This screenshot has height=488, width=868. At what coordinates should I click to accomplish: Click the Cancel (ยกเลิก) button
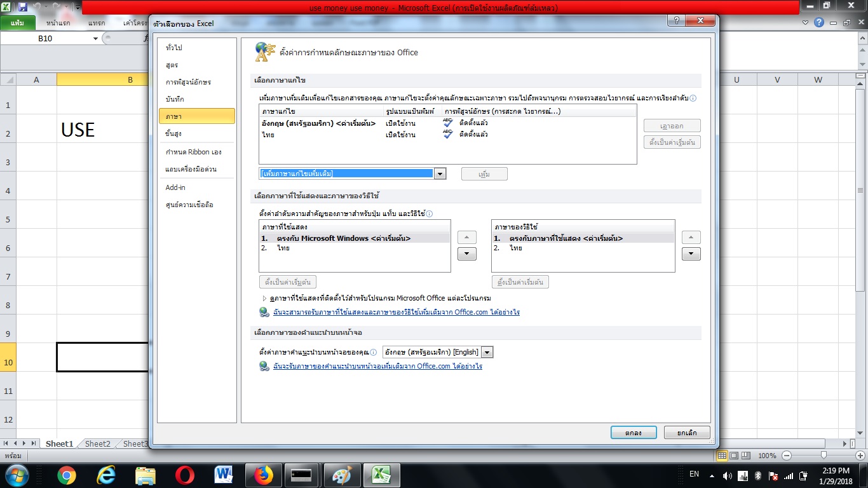(687, 433)
